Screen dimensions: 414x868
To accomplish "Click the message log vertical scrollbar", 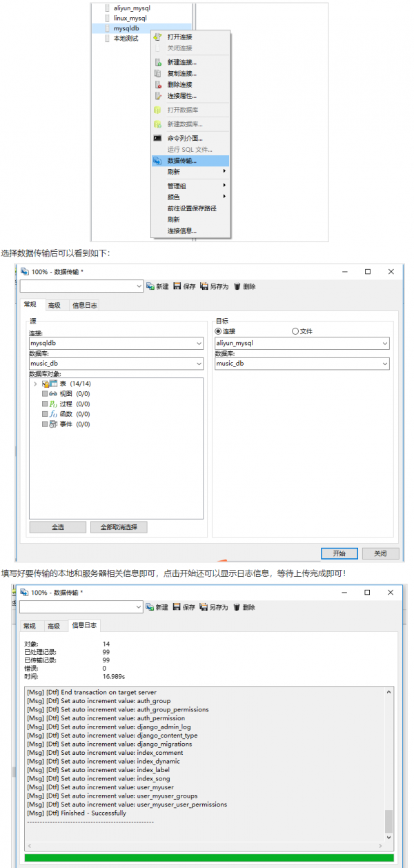I will point(388,820).
